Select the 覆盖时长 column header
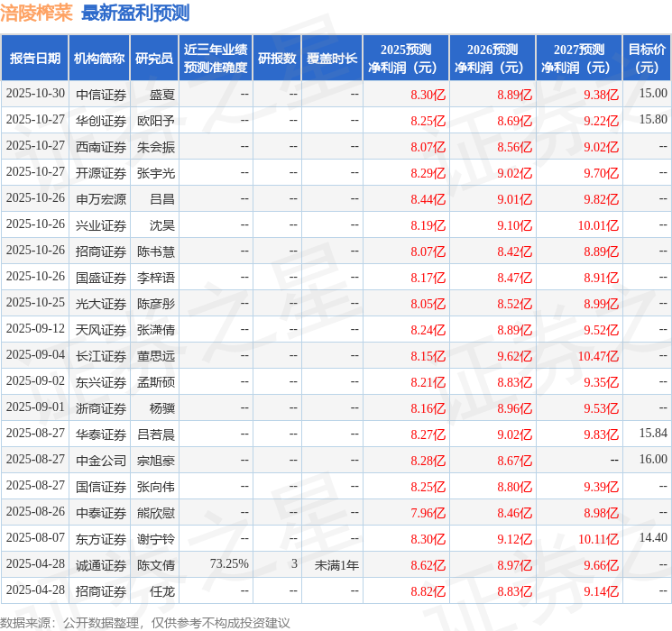Image resolution: width=672 pixels, height=631 pixels. coord(331,59)
